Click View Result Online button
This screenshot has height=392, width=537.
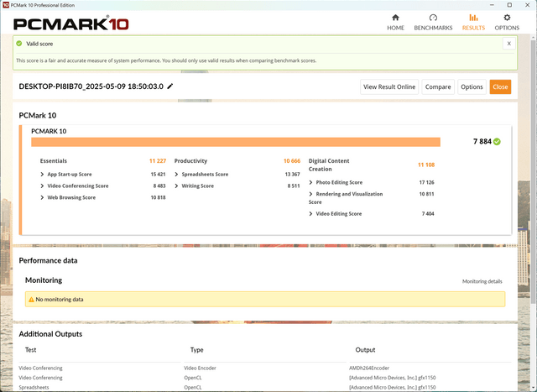389,86
